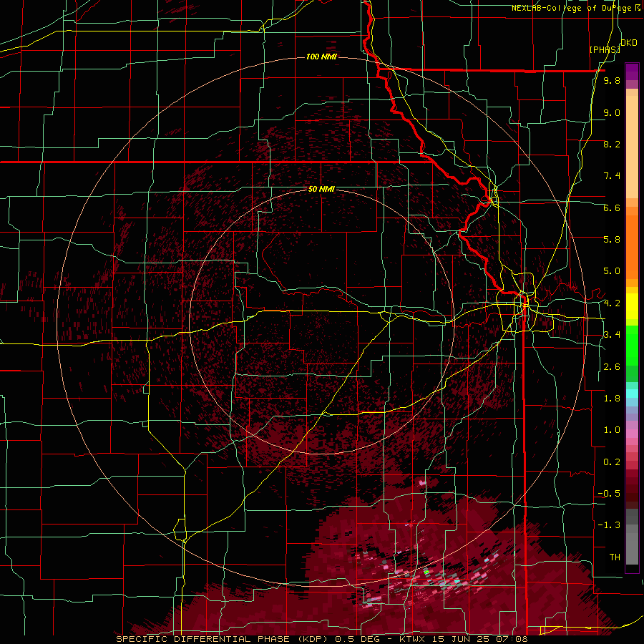Click the bright green KDP echo pixel in the storm
Screen dimensions: 644x644
426,572
